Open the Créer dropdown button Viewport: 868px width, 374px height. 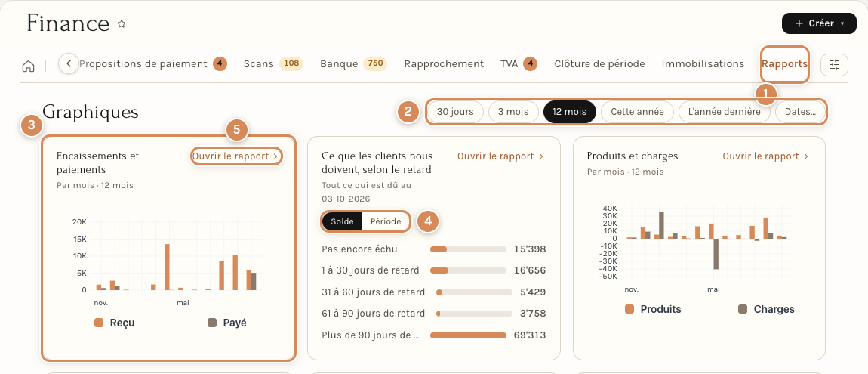coord(819,23)
